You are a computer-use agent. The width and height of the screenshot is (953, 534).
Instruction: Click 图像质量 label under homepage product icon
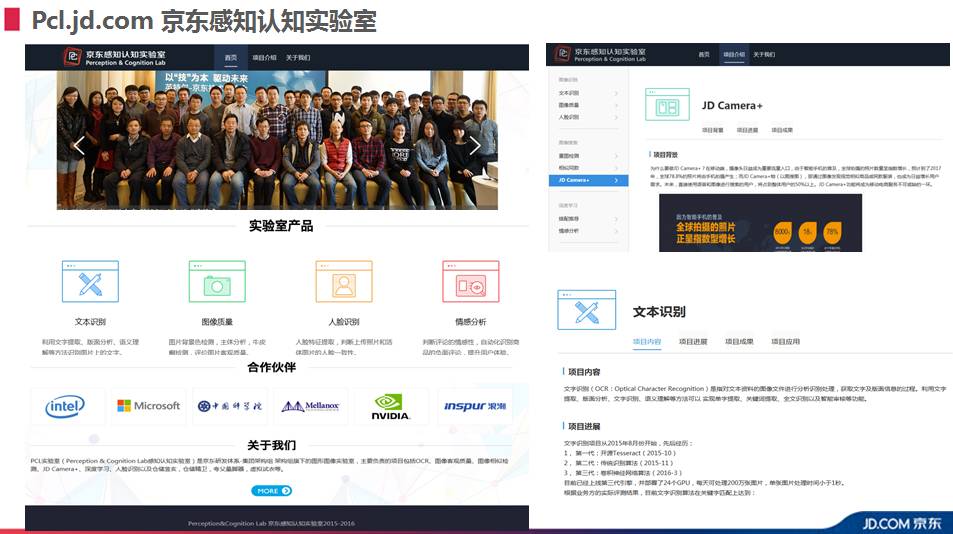pyautogui.click(x=217, y=321)
